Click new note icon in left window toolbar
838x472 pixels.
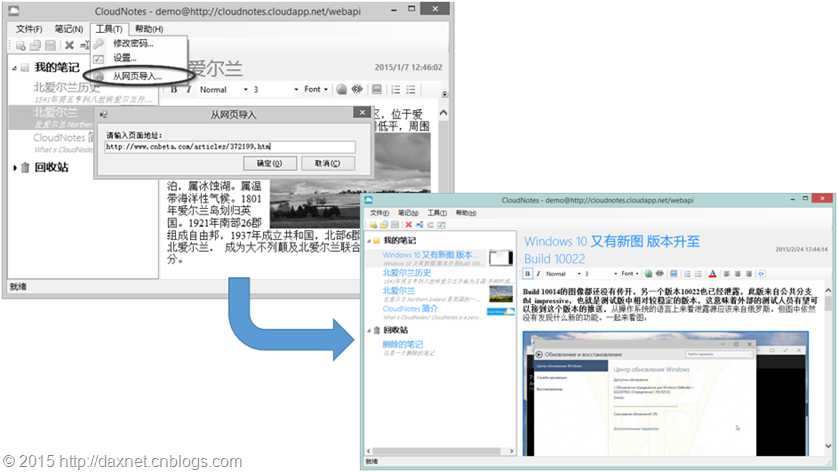(x=21, y=45)
